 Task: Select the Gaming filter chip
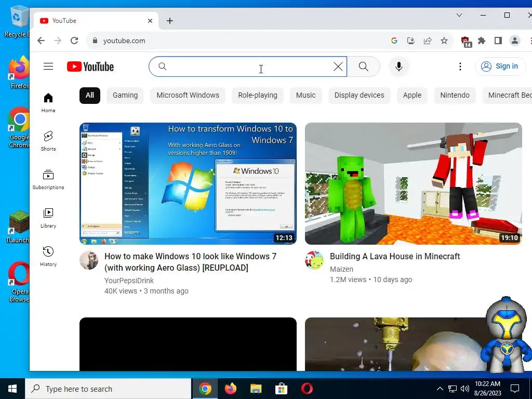coord(125,96)
